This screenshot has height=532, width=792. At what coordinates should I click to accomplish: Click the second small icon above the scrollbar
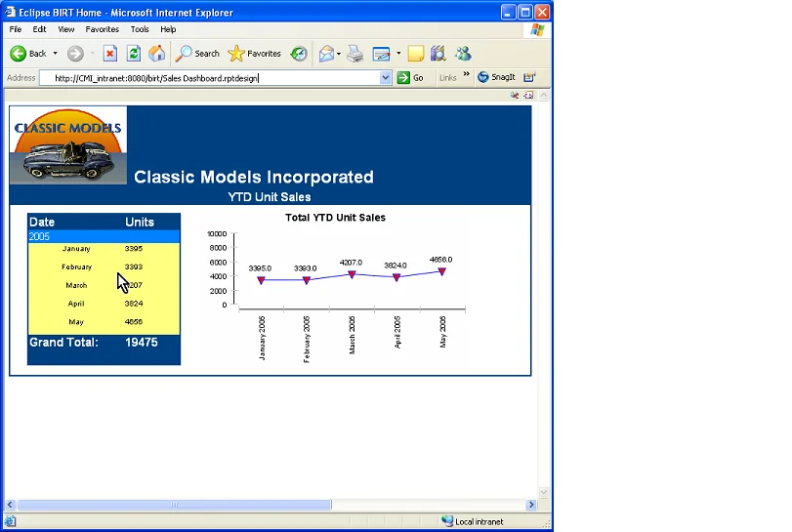pyautogui.click(x=528, y=95)
